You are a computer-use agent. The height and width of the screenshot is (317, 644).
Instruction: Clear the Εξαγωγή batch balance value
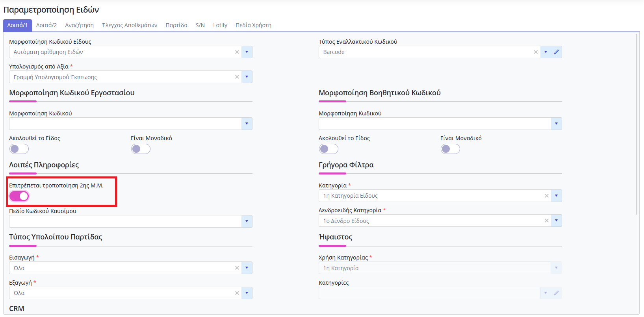pos(237,293)
